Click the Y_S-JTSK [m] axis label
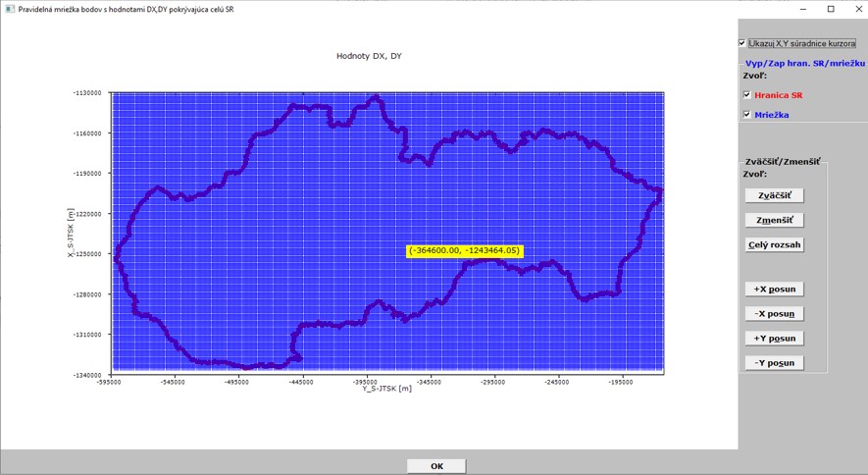 point(387,389)
